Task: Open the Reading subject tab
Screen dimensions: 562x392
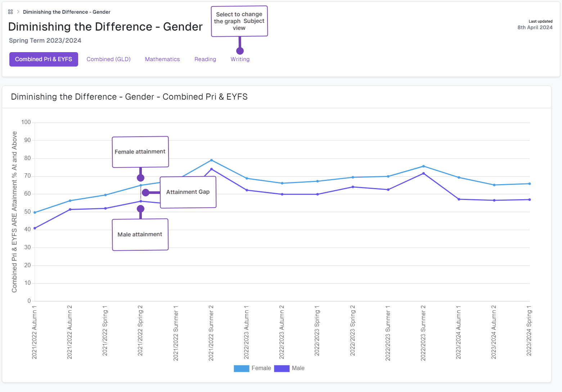Action: click(x=205, y=59)
